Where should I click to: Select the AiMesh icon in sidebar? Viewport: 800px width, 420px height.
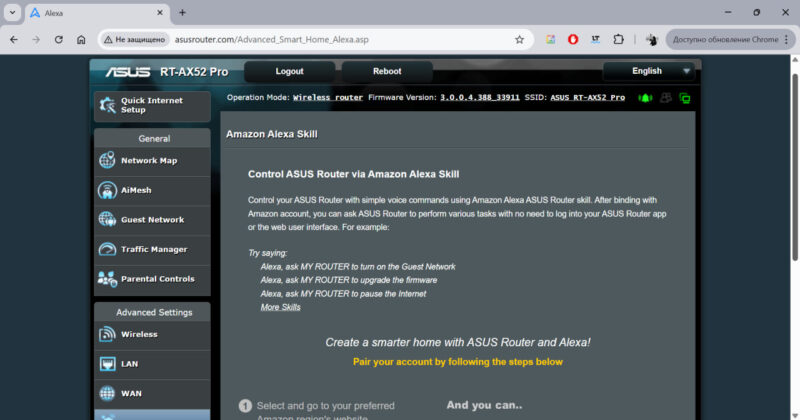(107, 190)
